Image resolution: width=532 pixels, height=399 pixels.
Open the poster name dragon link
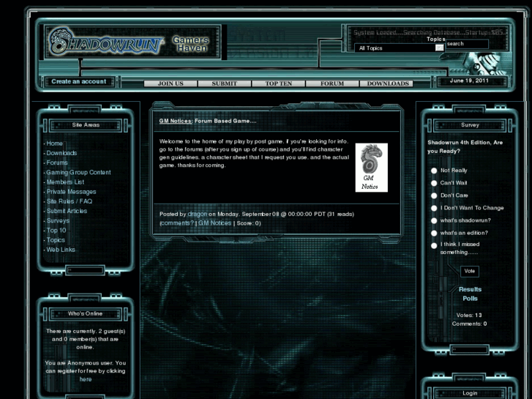click(197, 214)
